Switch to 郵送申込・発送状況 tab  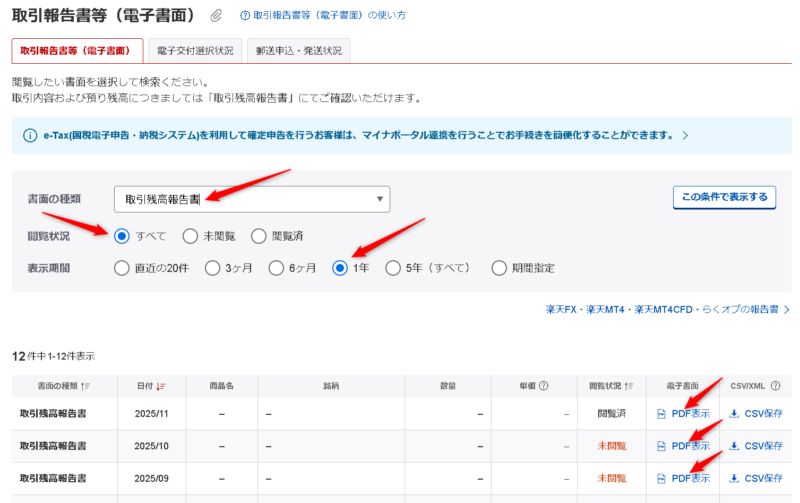tap(298, 50)
